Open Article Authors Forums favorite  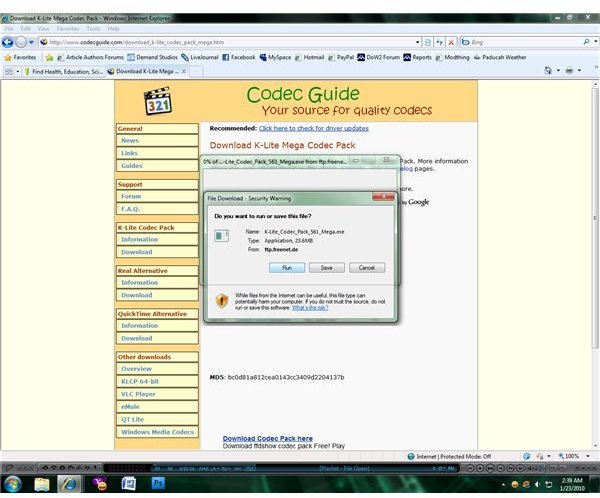coord(90,57)
